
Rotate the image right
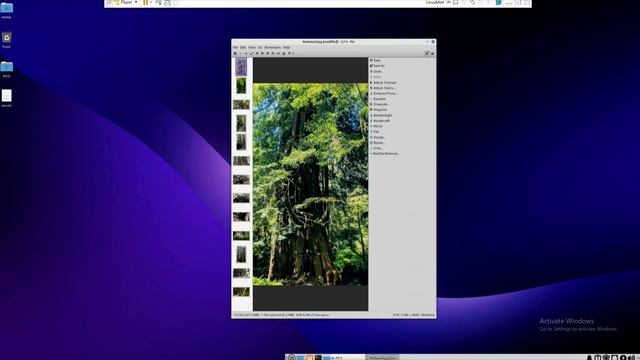click(x=381, y=115)
